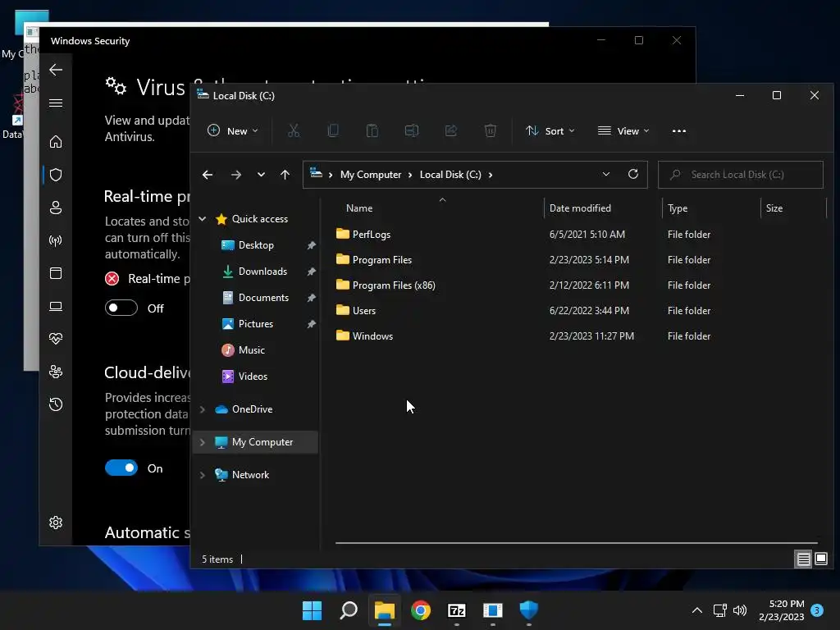Open Account protection person icon in sidebar
Screen dimensions: 840x630
56,208
